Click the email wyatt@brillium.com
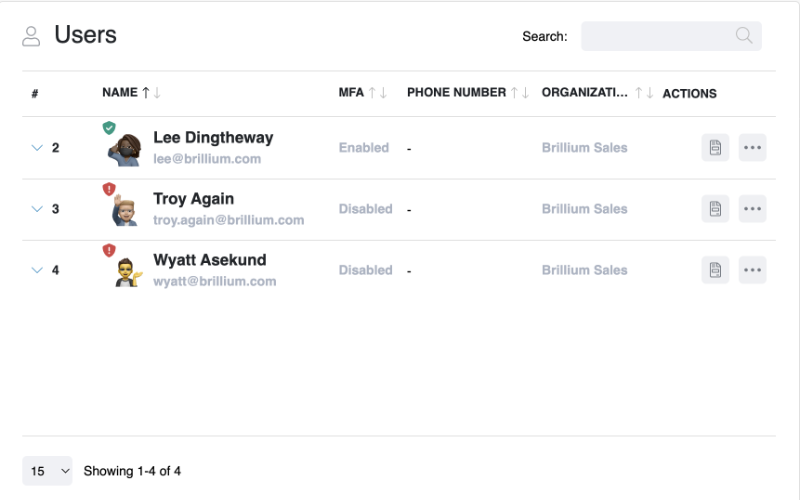 pyautogui.click(x=215, y=281)
